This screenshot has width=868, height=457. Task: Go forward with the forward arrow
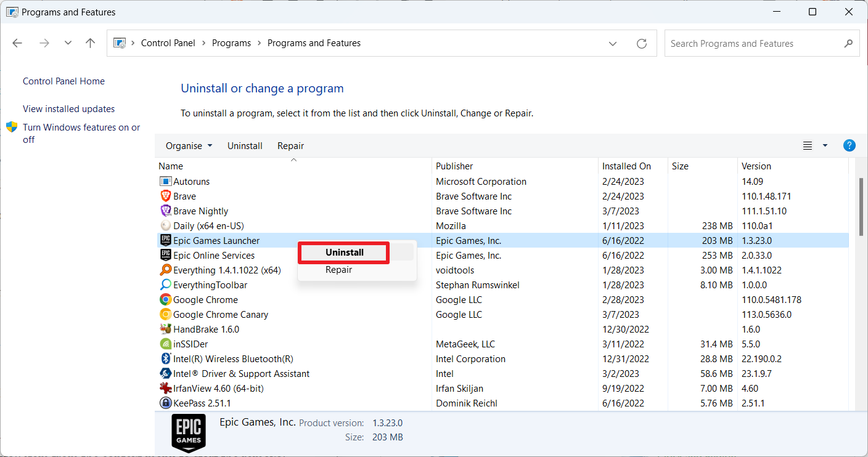[44, 43]
